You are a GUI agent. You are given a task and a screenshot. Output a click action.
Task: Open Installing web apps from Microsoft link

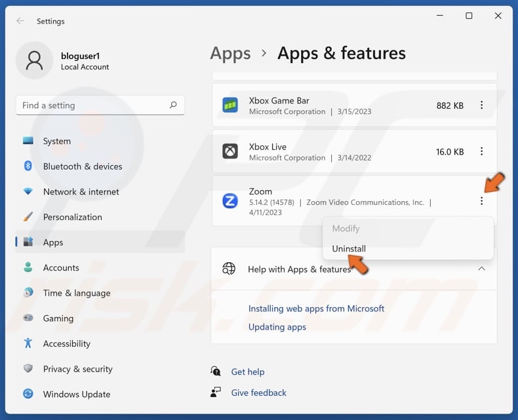click(x=316, y=309)
